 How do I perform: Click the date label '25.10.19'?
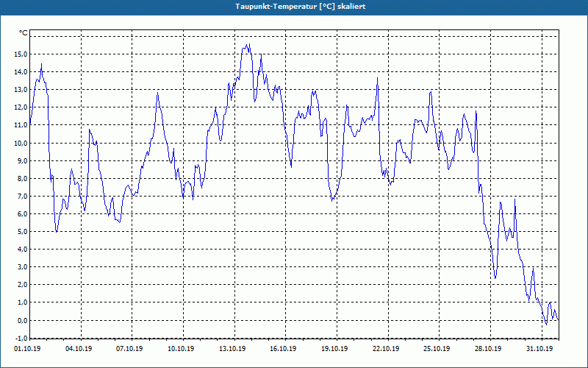[x=437, y=349]
